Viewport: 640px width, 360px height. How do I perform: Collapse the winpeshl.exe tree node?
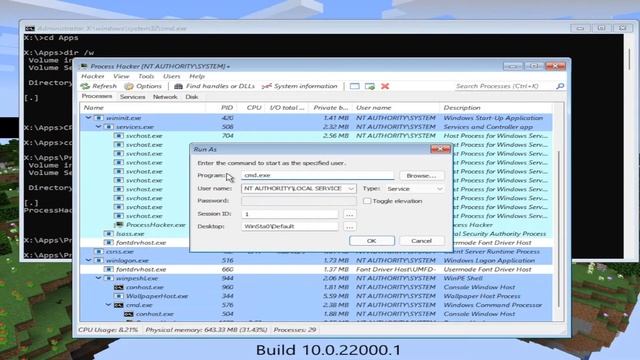click(x=98, y=278)
